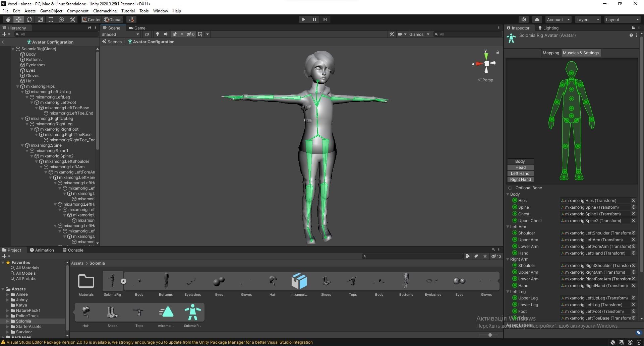Switch to the Console tab
Viewport: 644px width, 346px height.
(x=73, y=250)
